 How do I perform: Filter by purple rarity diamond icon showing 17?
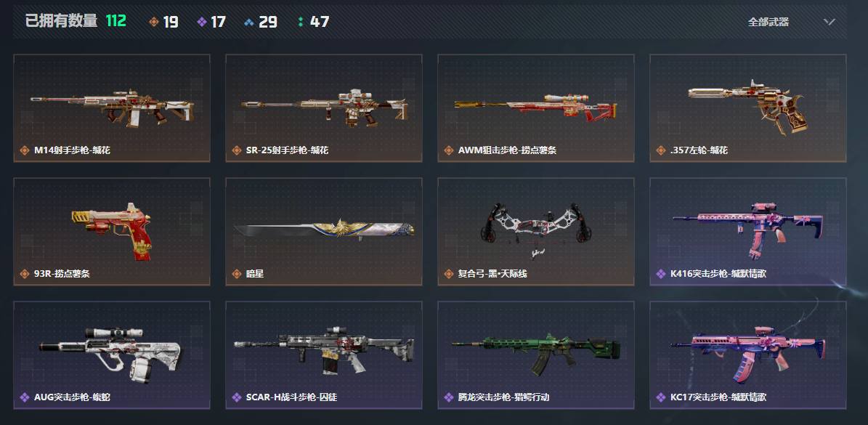click(202, 22)
